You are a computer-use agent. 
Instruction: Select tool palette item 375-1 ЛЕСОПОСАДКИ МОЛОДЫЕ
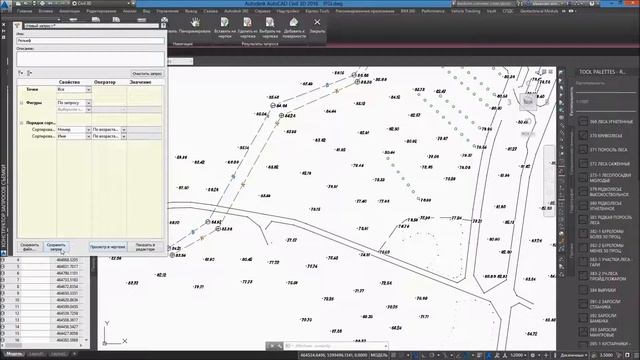pos(606,178)
